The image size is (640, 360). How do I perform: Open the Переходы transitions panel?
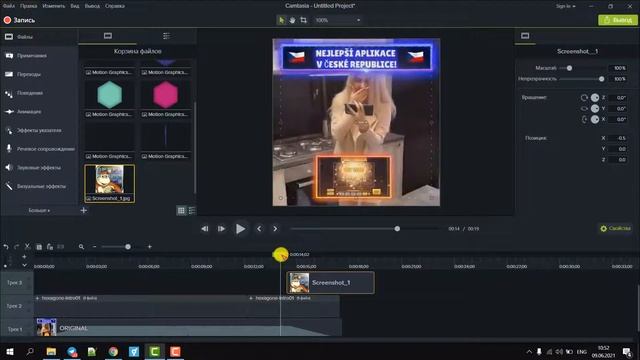[x=39, y=74]
